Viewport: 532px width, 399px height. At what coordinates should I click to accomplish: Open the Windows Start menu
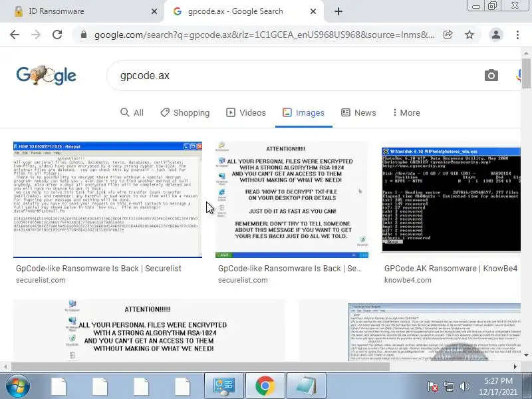point(18,386)
